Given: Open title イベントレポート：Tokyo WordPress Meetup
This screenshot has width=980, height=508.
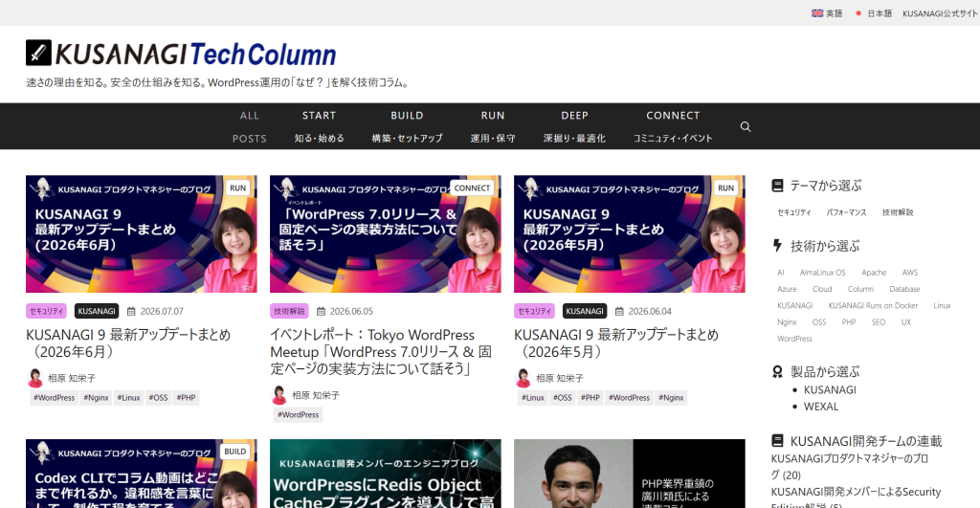Looking at the screenshot, I should (381, 352).
